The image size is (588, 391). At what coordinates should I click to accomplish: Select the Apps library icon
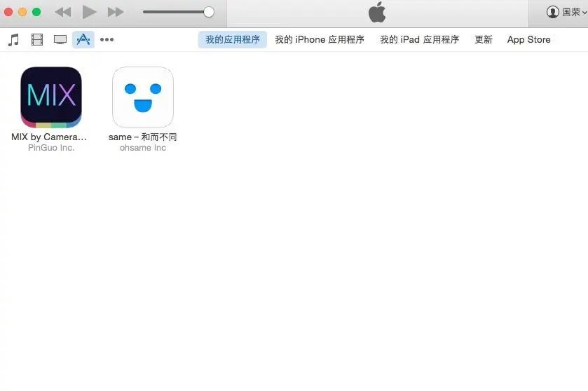tap(83, 40)
